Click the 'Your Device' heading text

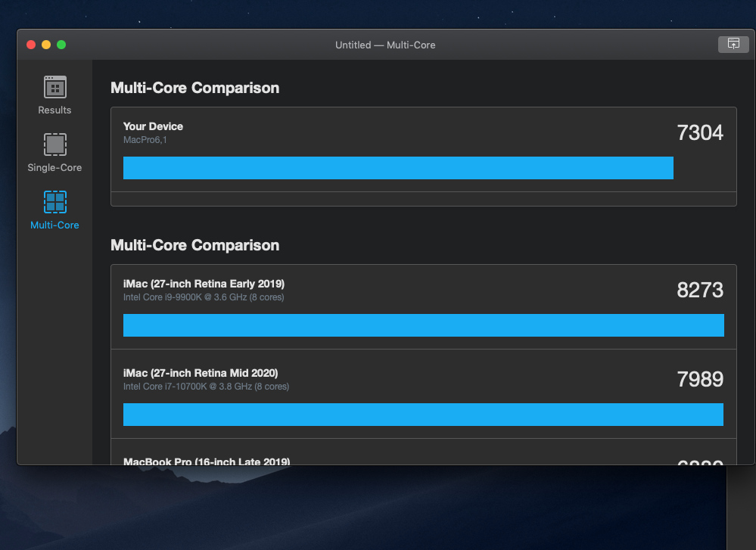pyautogui.click(x=154, y=126)
